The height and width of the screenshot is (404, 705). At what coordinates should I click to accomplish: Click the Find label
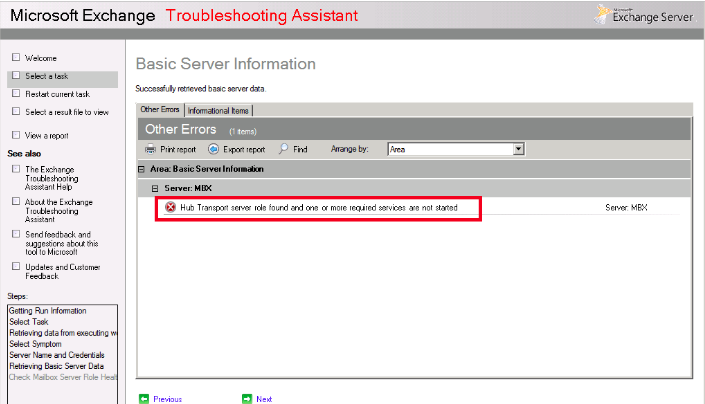300,149
